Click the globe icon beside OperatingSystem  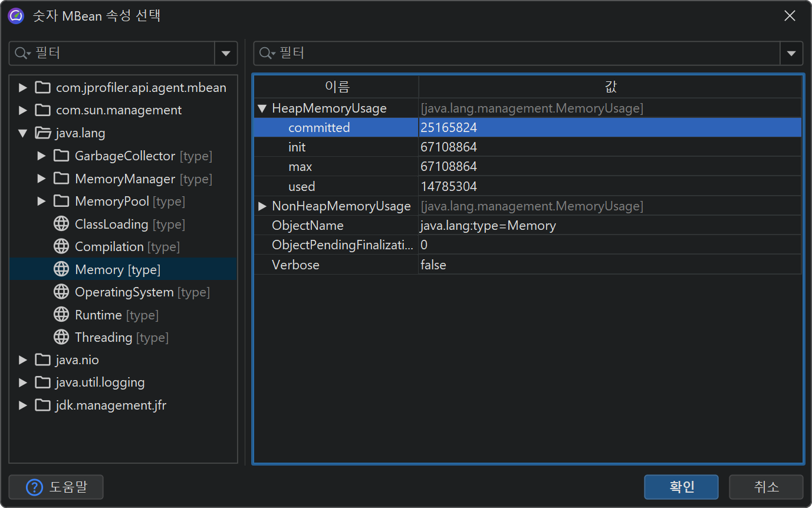pos(61,292)
